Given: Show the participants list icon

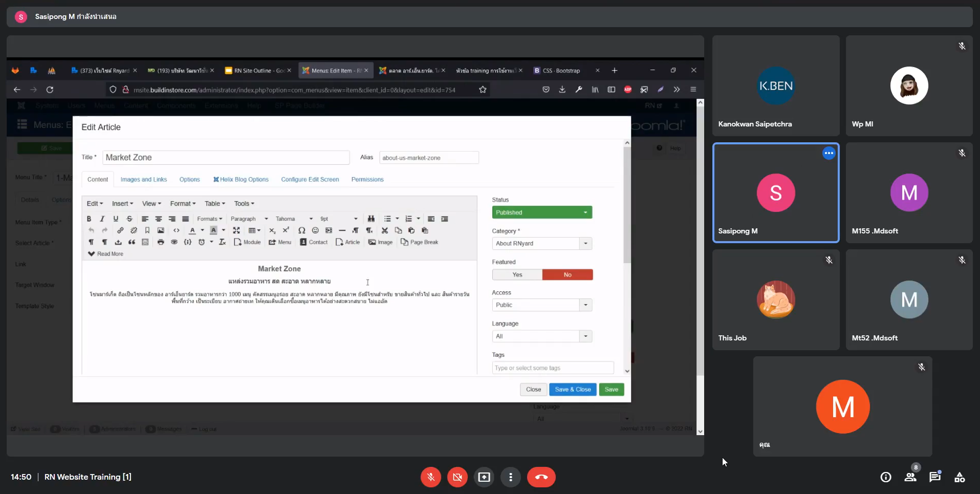Looking at the screenshot, I should 910,477.
